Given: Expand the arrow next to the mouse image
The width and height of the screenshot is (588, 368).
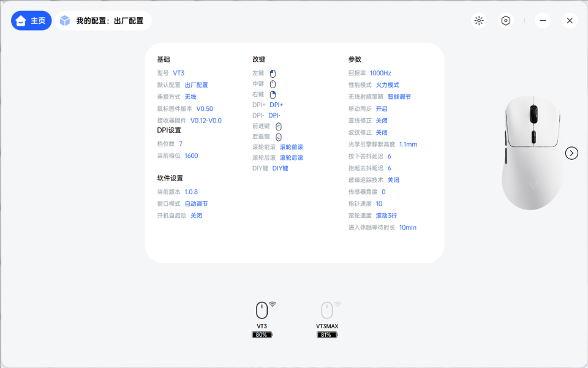Looking at the screenshot, I should (571, 153).
